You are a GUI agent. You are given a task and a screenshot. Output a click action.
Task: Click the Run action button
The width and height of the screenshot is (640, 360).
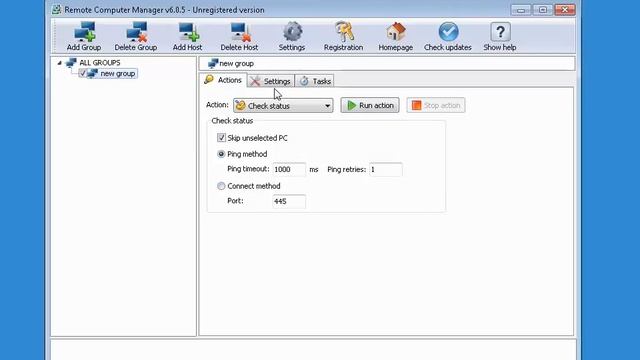pos(370,105)
